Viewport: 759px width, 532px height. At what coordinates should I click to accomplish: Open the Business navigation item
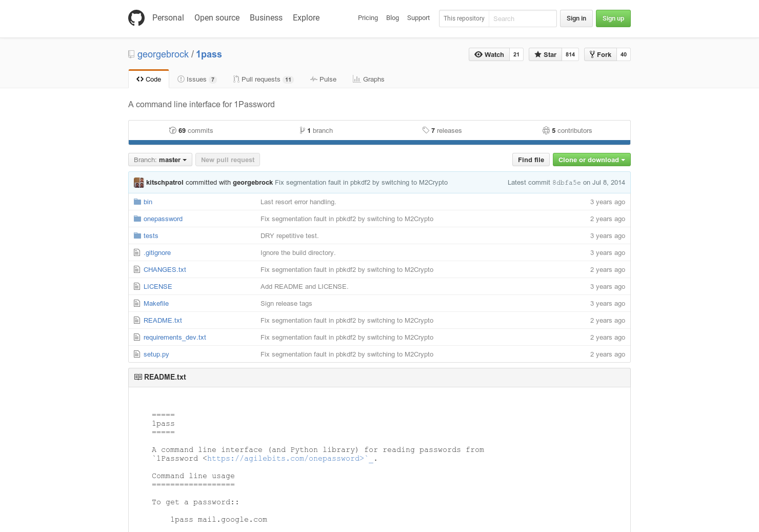point(266,17)
